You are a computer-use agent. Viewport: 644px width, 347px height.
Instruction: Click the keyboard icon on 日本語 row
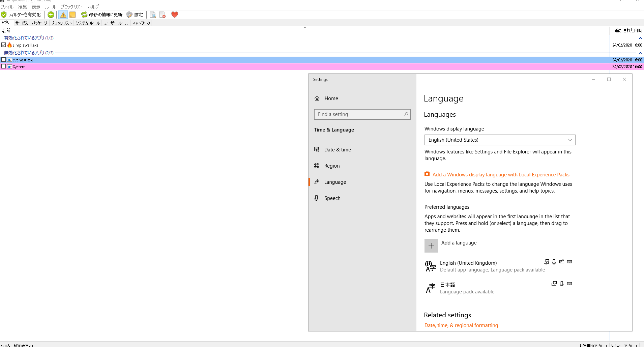pyautogui.click(x=569, y=284)
